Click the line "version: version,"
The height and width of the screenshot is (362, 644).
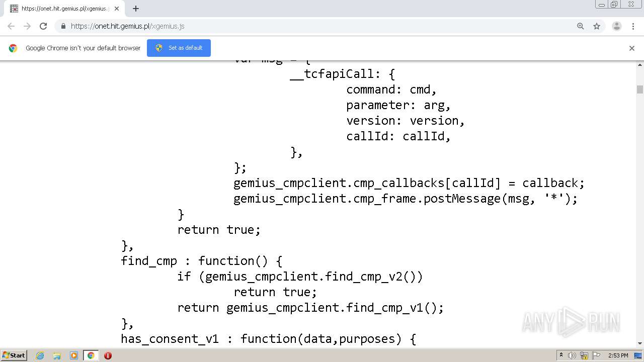[x=406, y=121]
